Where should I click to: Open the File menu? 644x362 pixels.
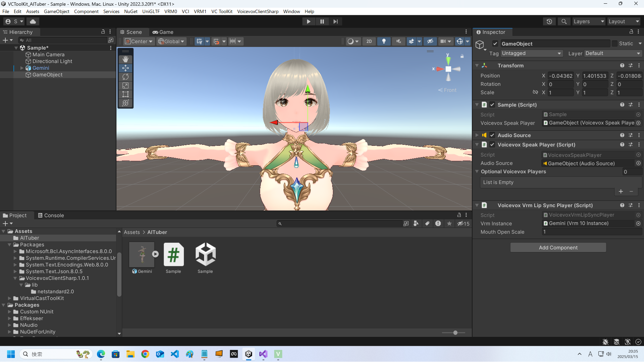coord(6,11)
